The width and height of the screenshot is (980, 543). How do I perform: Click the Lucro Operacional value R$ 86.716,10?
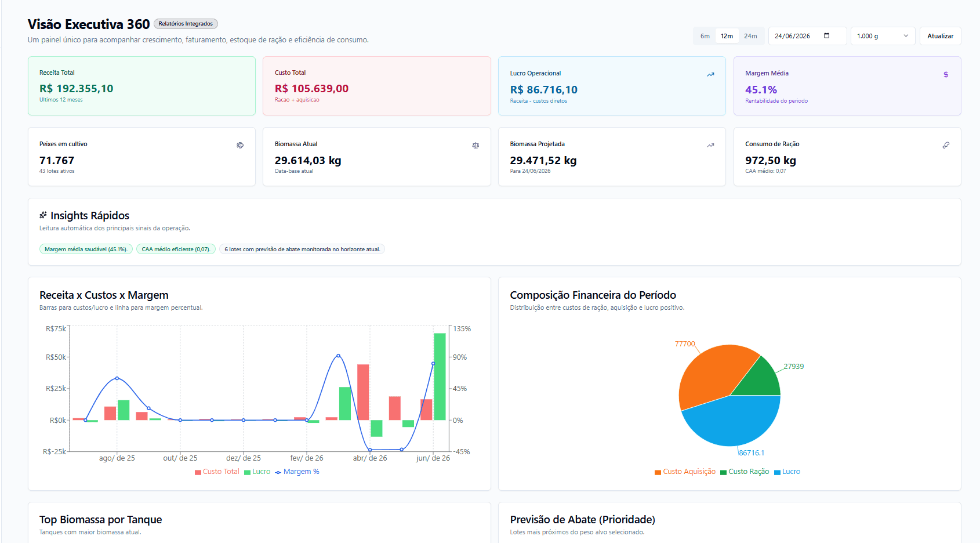[x=544, y=90]
